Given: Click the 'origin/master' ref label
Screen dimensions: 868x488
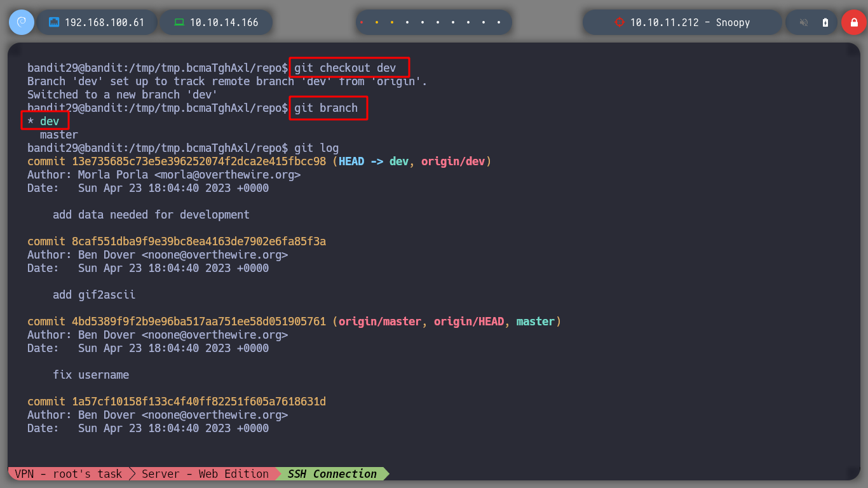Looking at the screenshot, I should click(380, 322).
